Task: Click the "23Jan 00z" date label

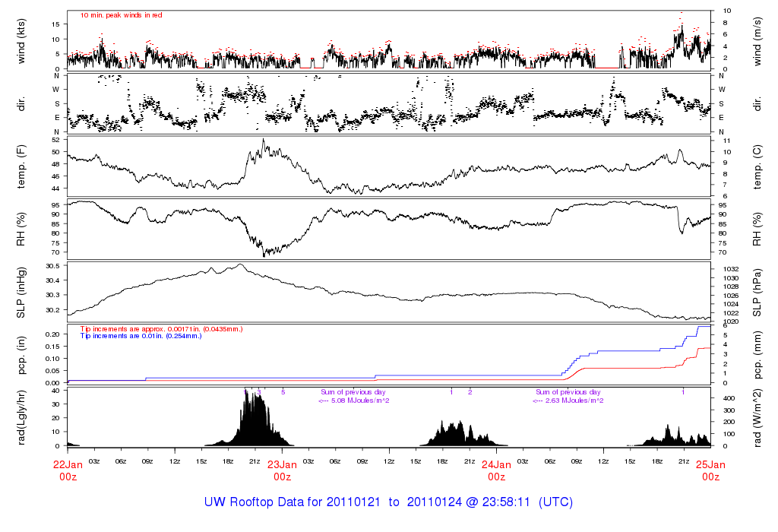Action: (x=283, y=470)
